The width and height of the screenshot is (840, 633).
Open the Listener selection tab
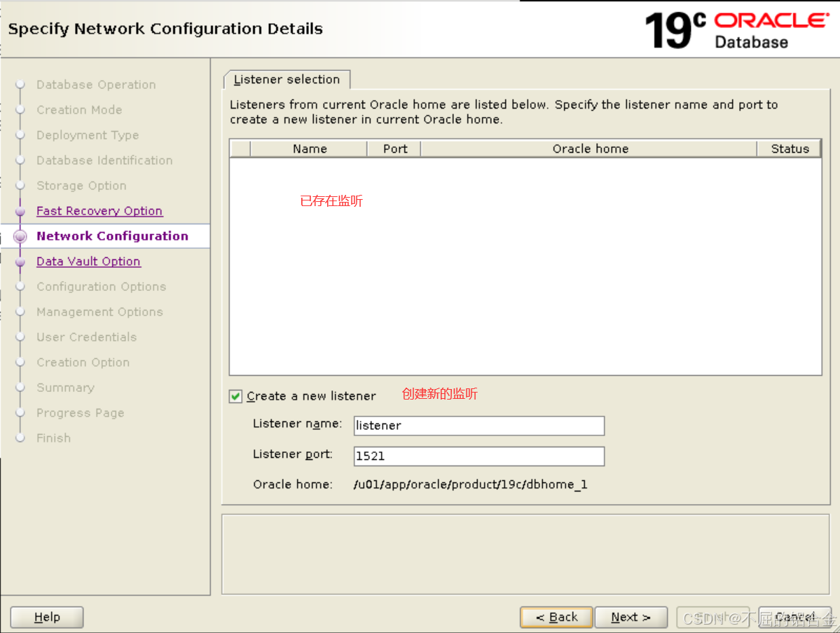point(287,79)
